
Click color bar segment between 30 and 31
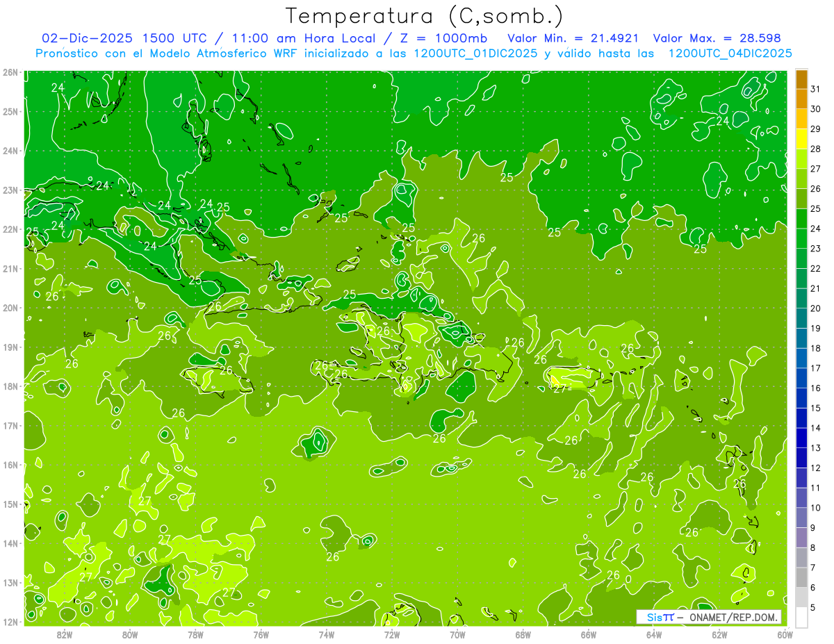pos(801,99)
